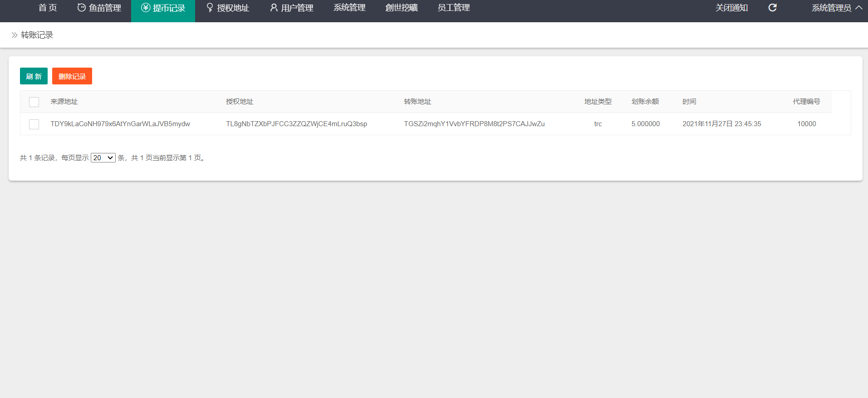Screen dimensions: 868x398
Task: Click the double-arrow icon before 转账记录
Action: [x=15, y=35]
